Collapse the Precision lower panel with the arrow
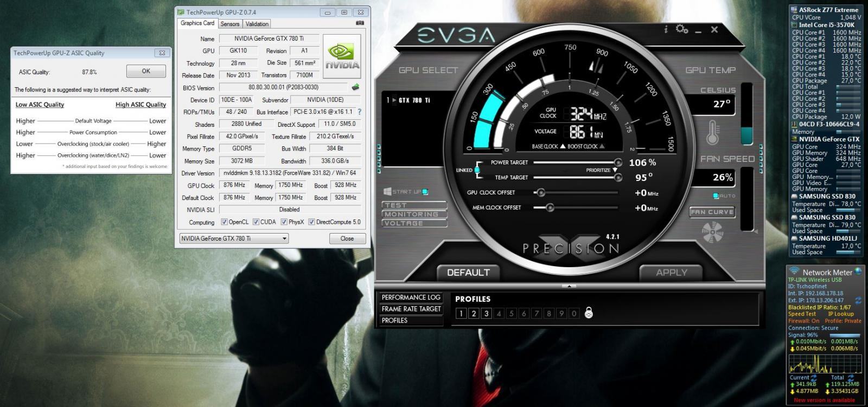 (x=569, y=286)
